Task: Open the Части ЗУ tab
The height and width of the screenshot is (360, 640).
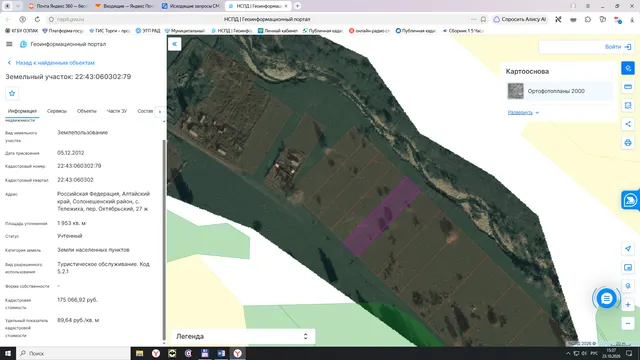Action: pyautogui.click(x=117, y=111)
